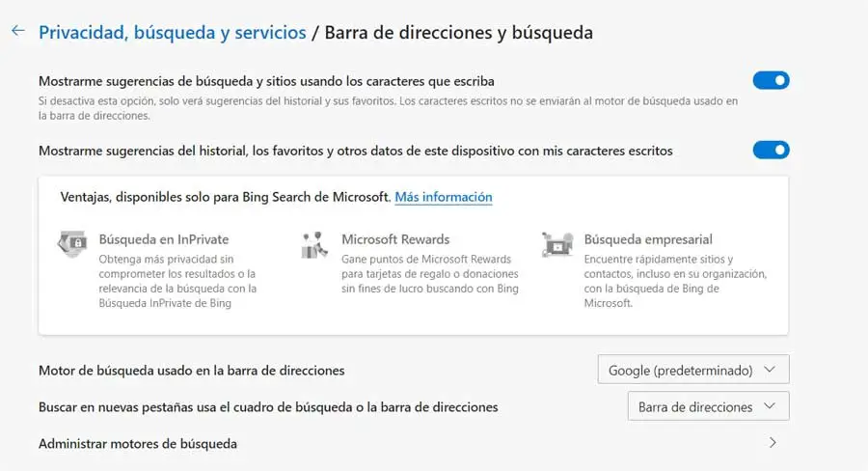Click the back arrow icon
868x471 pixels.
pos(17,32)
